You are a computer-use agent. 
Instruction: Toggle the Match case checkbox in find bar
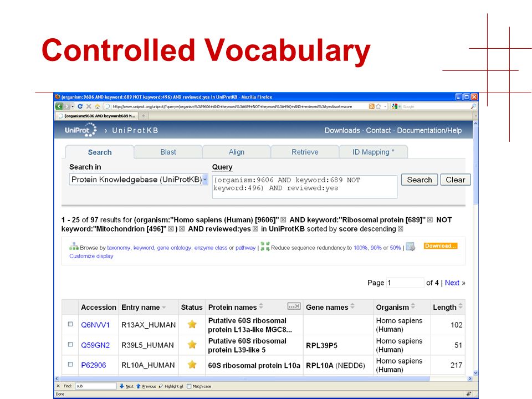coord(190,386)
